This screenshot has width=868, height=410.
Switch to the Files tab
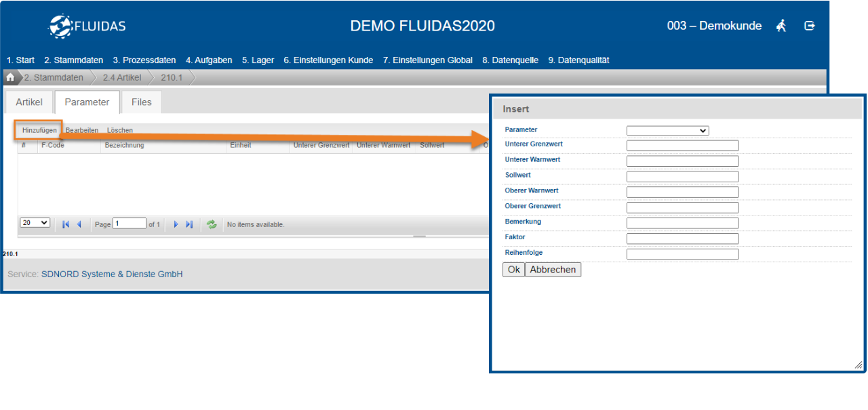click(142, 102)
